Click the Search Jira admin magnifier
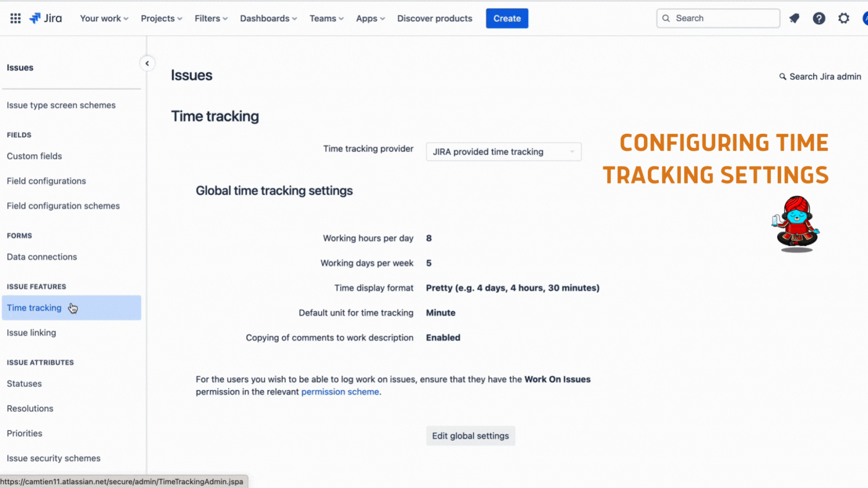868x488 pixels. [x=782, y=76]
